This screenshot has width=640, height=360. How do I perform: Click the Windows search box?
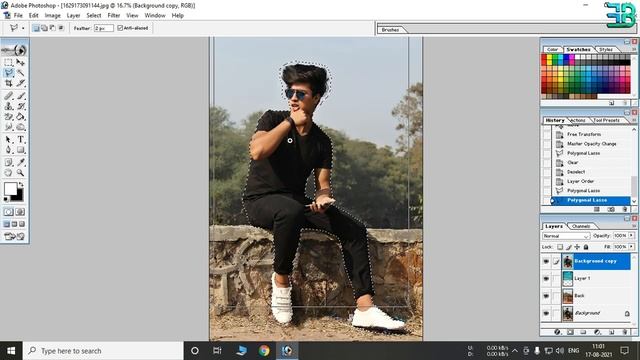click(103, 351)
